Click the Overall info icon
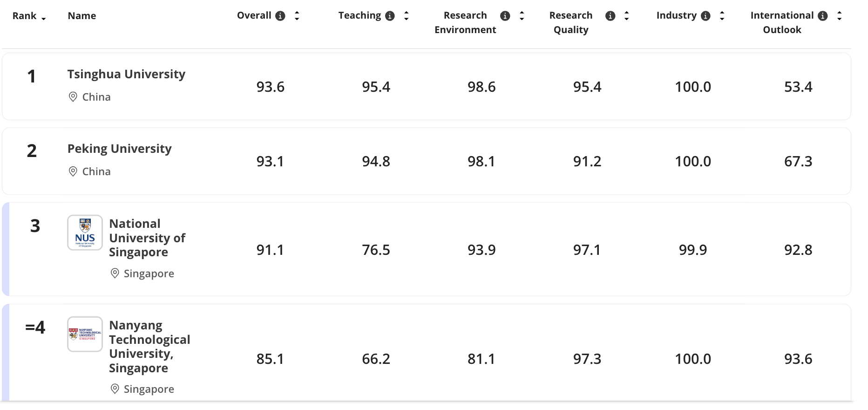The width and height of the screenshot is (868, 410). click(280, 16)
